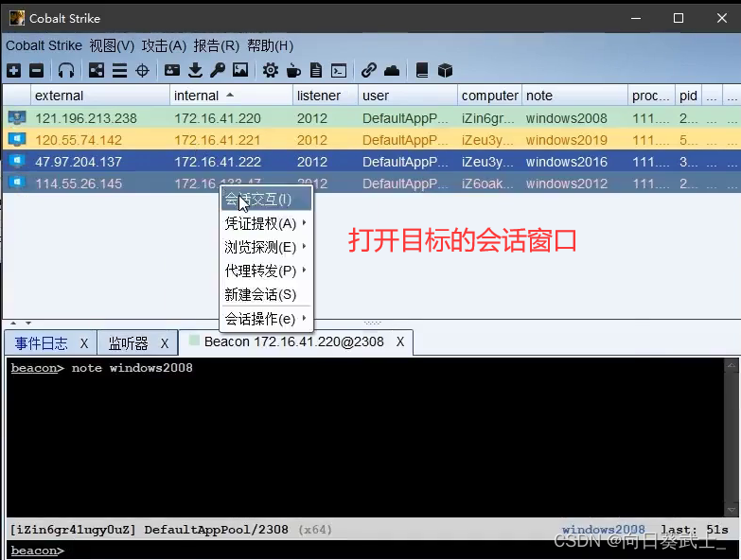Open credentials card icon
Image resolution: width=741 pixels, height=560 pixels.
172,71
